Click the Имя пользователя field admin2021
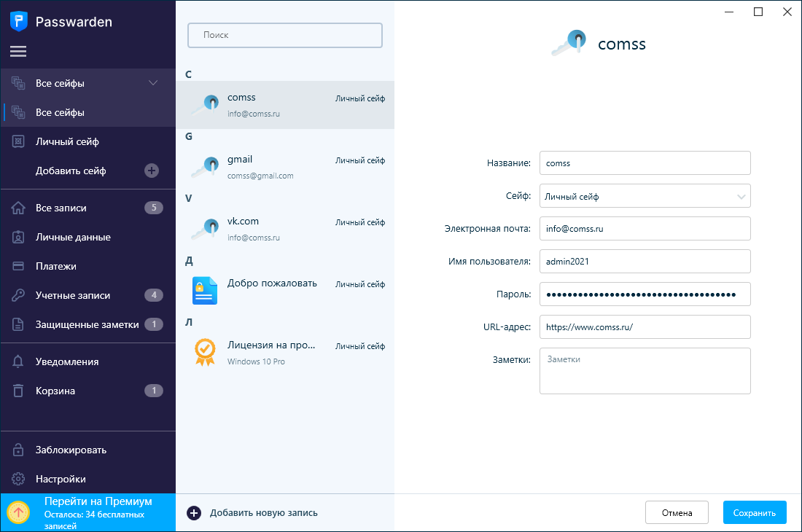802x532 pixels. pos(645,261)
